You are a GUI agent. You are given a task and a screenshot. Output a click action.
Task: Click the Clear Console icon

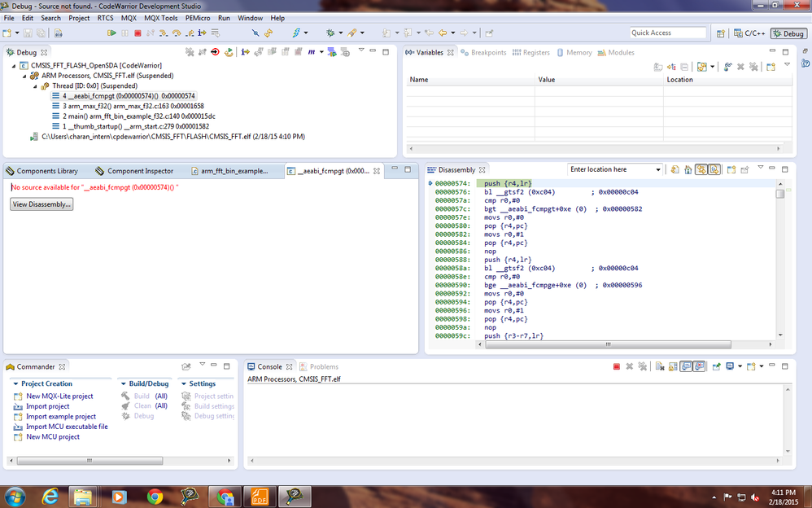tap(660, 366)
